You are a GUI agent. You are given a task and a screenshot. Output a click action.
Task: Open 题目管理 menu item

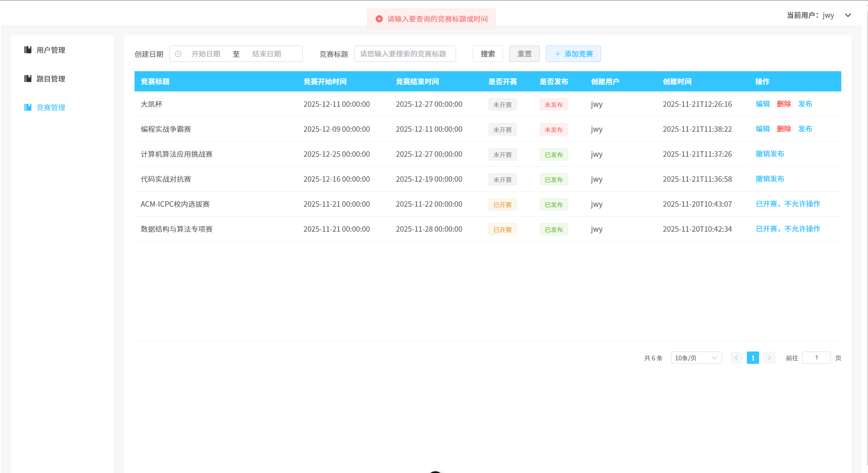tap(51, 79)
